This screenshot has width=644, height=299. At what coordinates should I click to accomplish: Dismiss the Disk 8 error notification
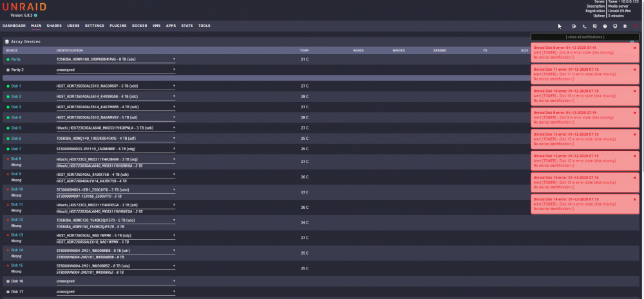click(634, 48)
